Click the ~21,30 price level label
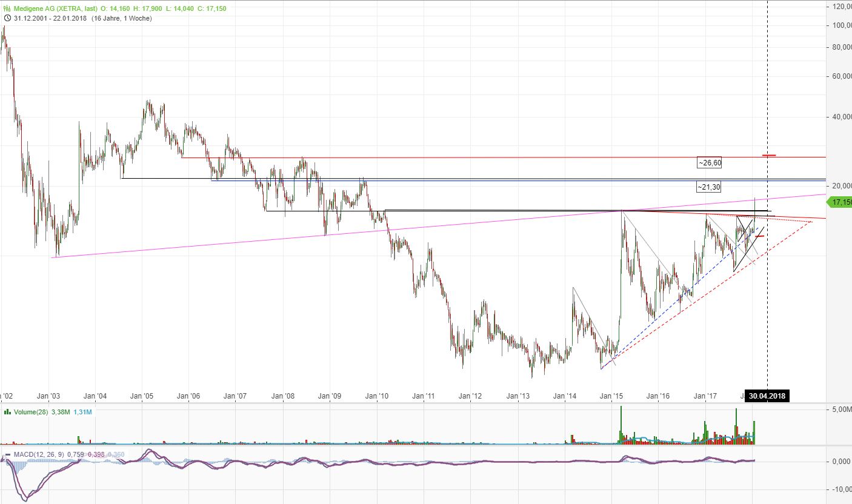 [708, 187]
